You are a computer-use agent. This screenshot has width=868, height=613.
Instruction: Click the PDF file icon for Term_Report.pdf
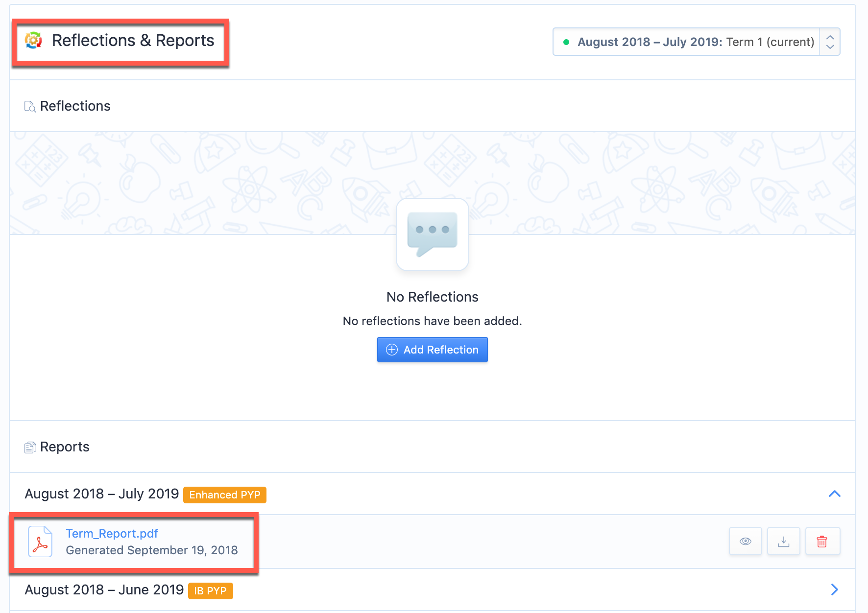(40, 542)
